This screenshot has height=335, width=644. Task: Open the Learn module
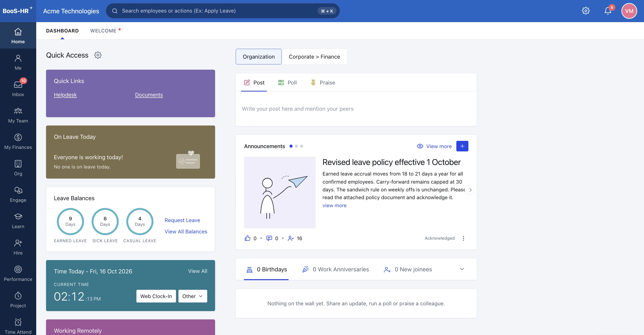coord(18,221)
